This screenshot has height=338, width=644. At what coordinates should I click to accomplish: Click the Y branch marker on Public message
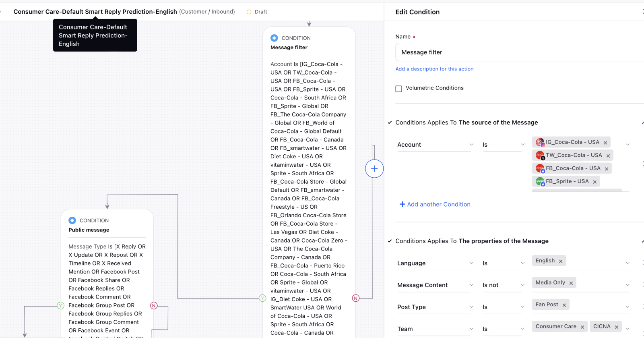(60, 305)
